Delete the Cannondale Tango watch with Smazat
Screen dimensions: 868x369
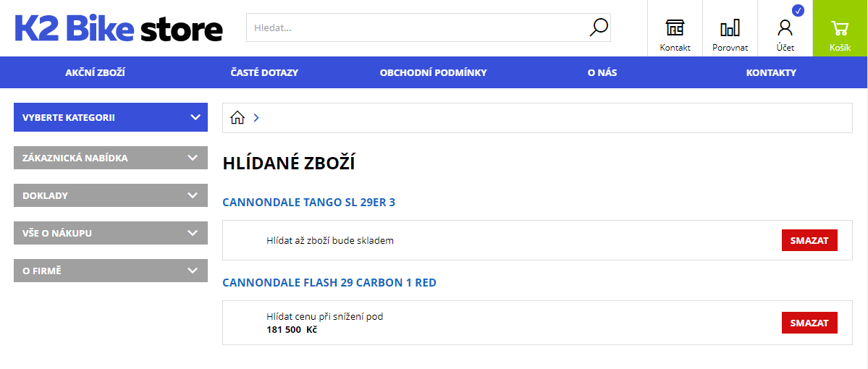tap(809, 240)
